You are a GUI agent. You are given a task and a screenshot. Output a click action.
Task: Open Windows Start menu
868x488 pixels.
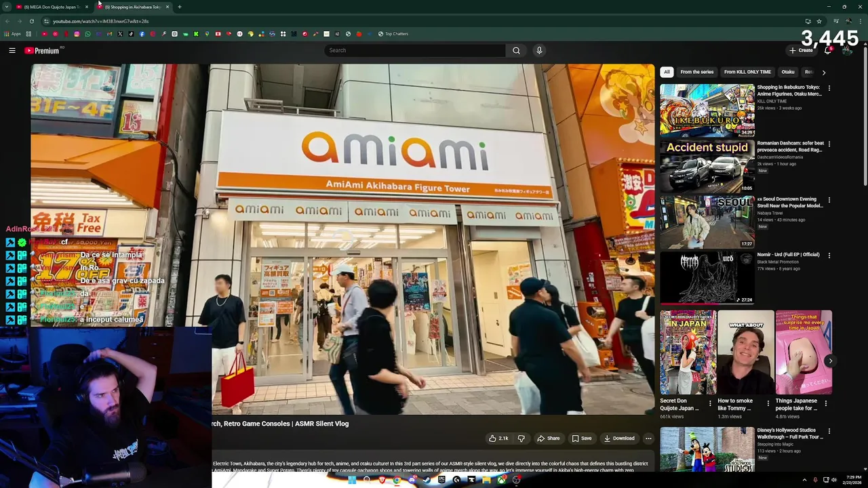click(x=352, y=480)
